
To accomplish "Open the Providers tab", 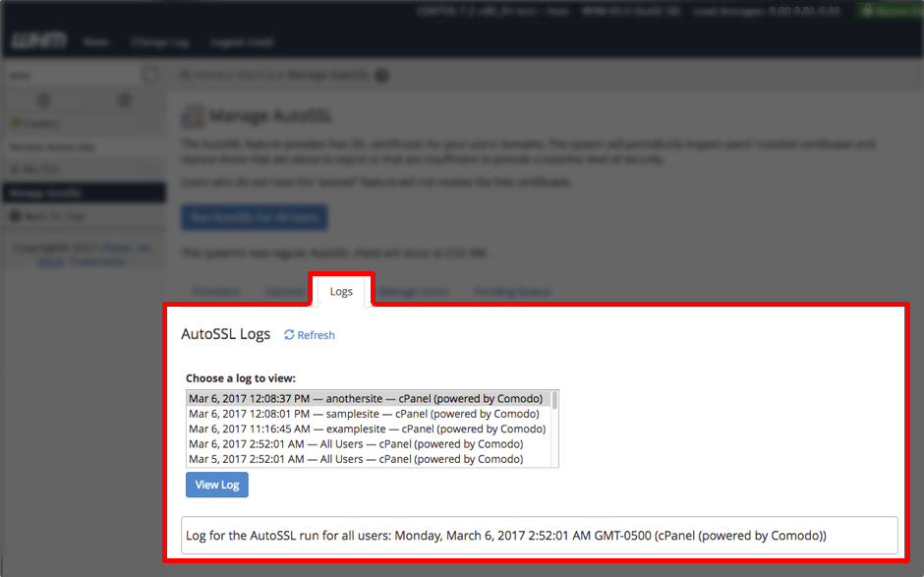I will point(217,291).
